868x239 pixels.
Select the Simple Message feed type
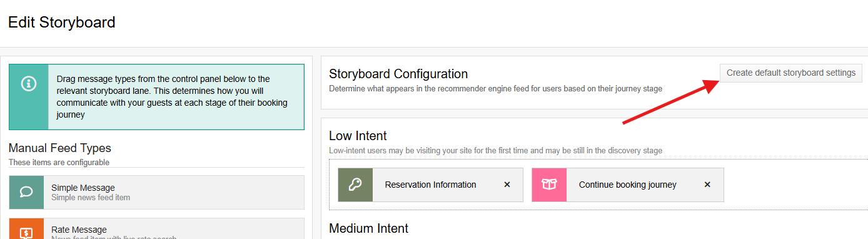point(157,192)
